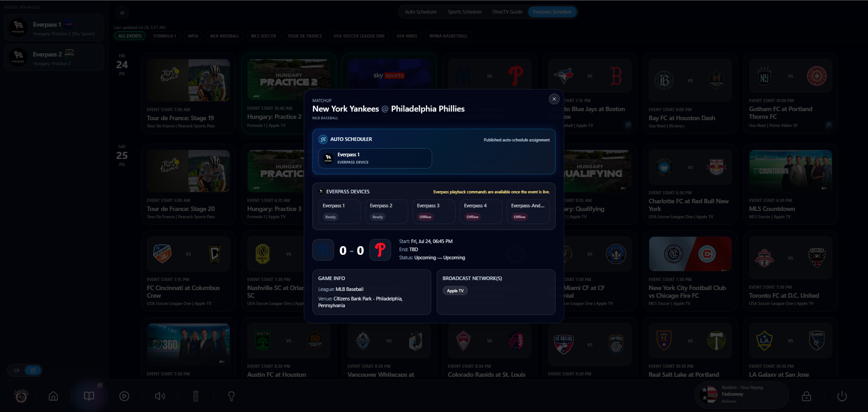Switch to the video camera view mode

pos(17,370)
